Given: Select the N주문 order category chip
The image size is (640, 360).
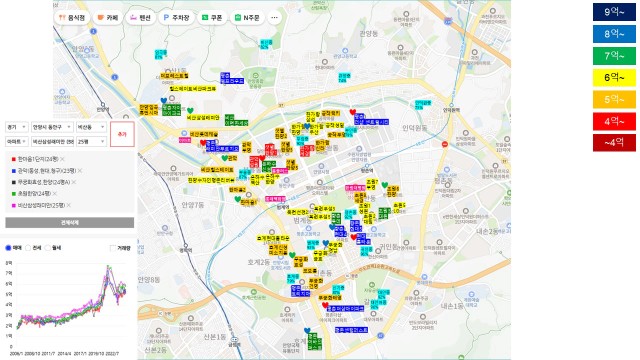Looking at the screenshot, I should coord(247,18).
